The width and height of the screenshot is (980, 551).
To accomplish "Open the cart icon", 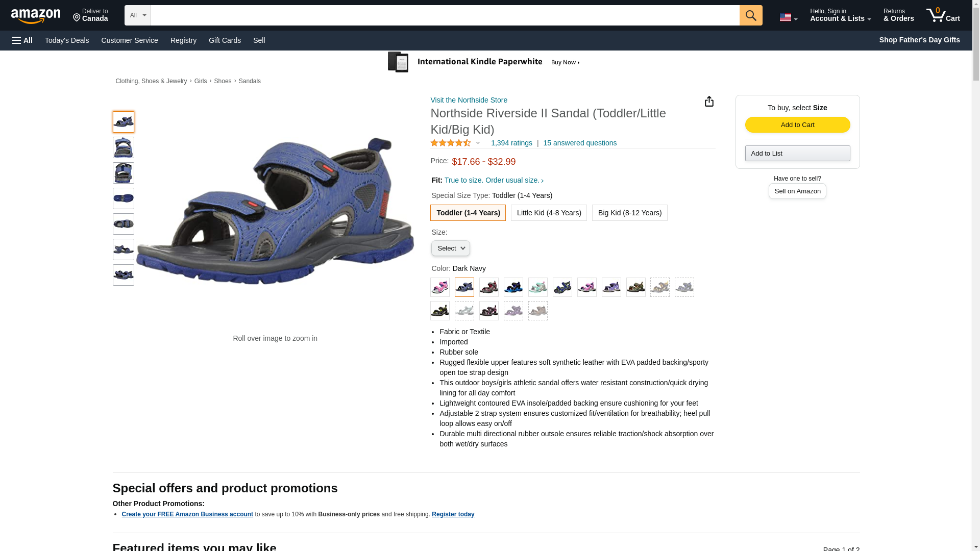I will point(942,15).
